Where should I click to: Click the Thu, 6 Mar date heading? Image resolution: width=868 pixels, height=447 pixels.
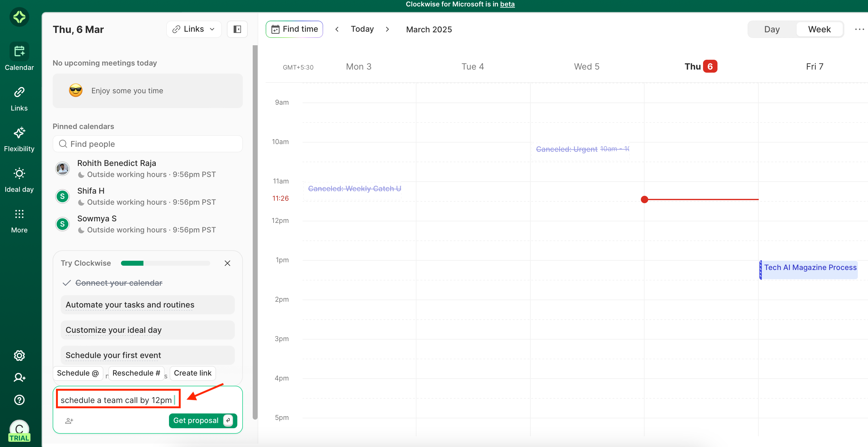pos(78,30)
